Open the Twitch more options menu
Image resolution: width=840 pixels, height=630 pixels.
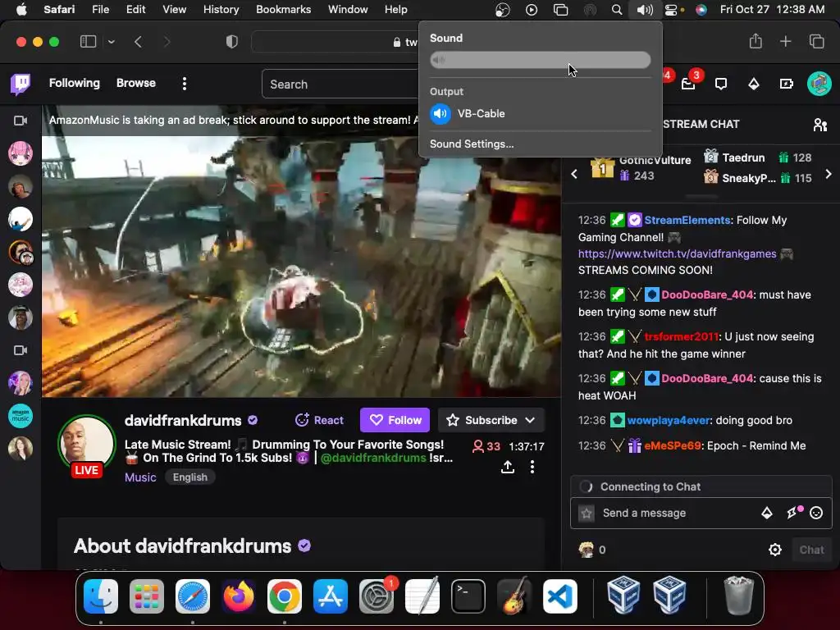pyautogui.click(x=185, y=84)
